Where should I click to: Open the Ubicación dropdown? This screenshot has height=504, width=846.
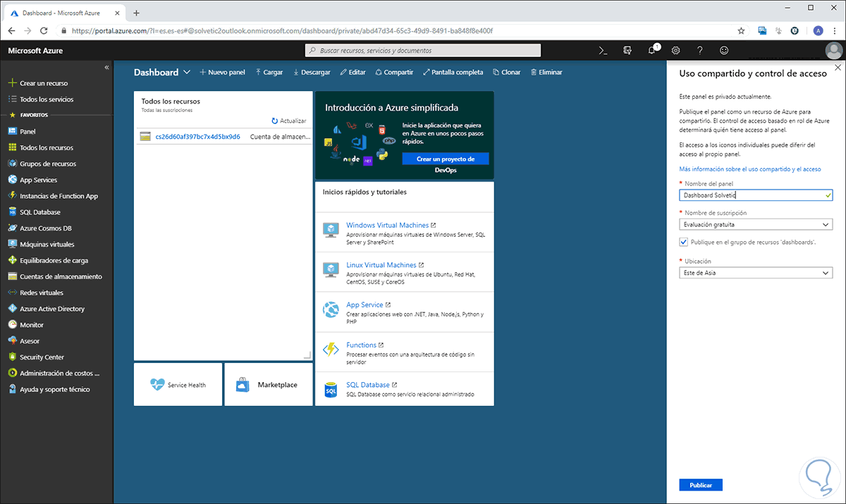tap(756, 273)
